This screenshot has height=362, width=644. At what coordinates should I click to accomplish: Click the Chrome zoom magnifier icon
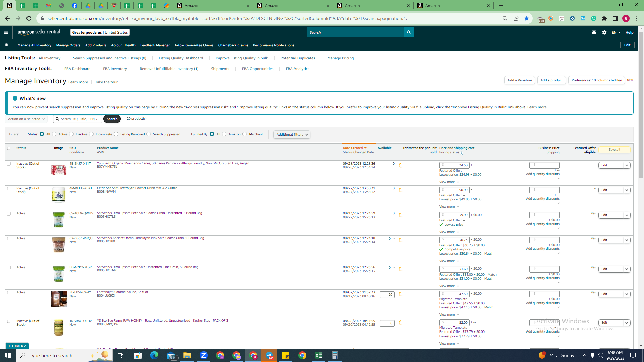click(505, 18)
